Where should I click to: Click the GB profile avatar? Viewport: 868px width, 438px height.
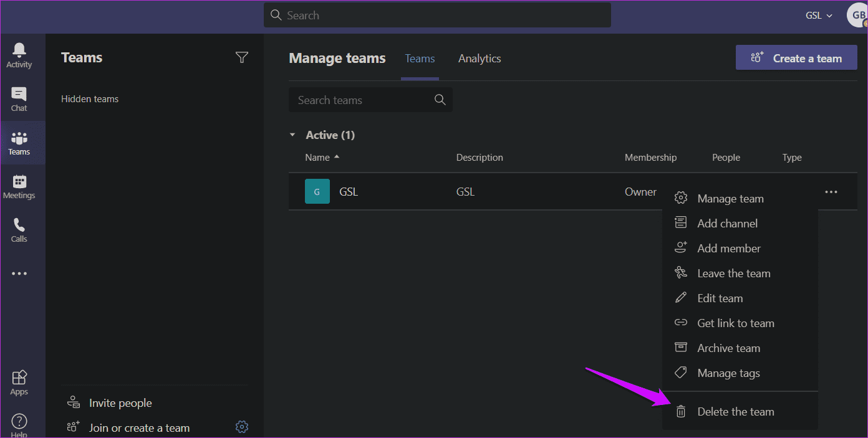tap(857, 15)
